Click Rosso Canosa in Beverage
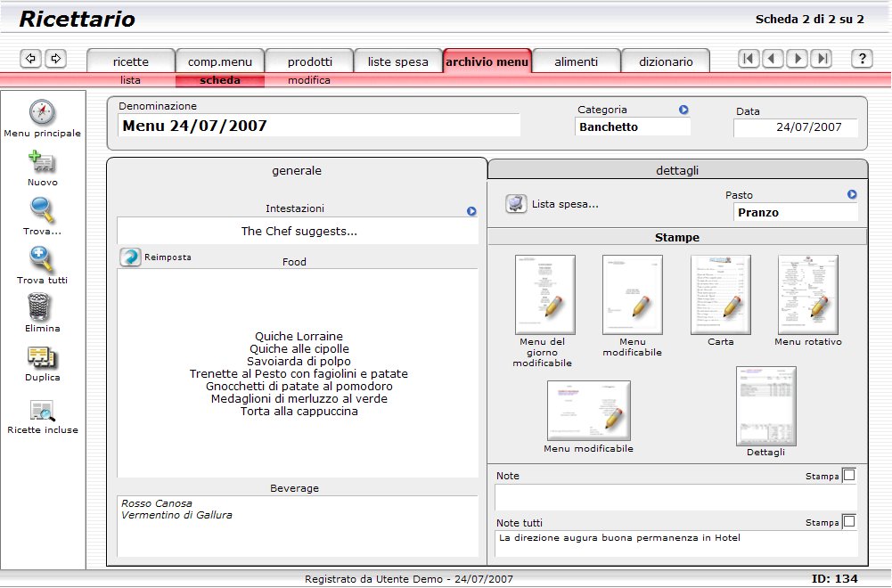 click(x=157, y=503)
